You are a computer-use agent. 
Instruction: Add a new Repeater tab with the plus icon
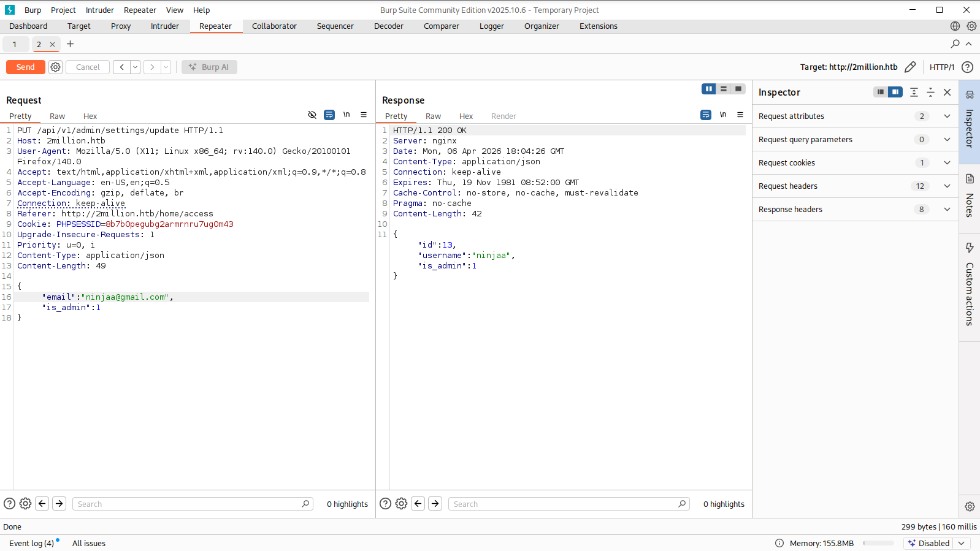pyautogui.click(x=70, y=44)
